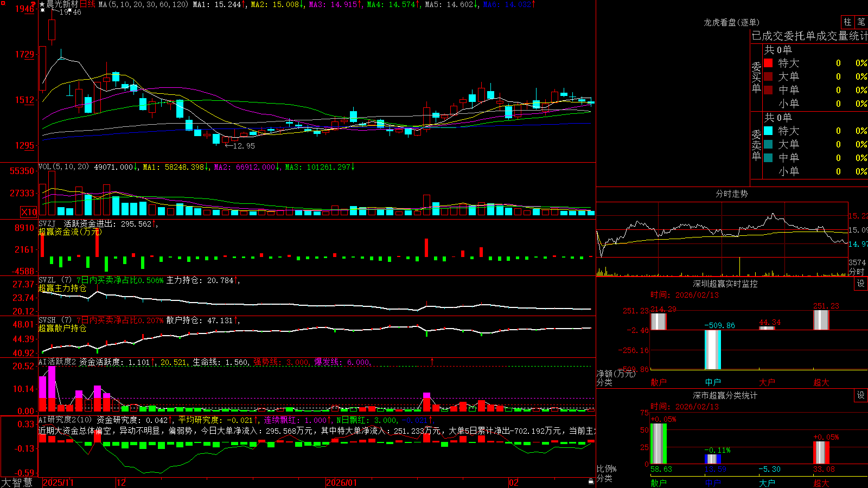The width and height of the screenshot is (868, 488).
Task: Click the SVZJ indicator name
Action: click(x=47, y=223)
